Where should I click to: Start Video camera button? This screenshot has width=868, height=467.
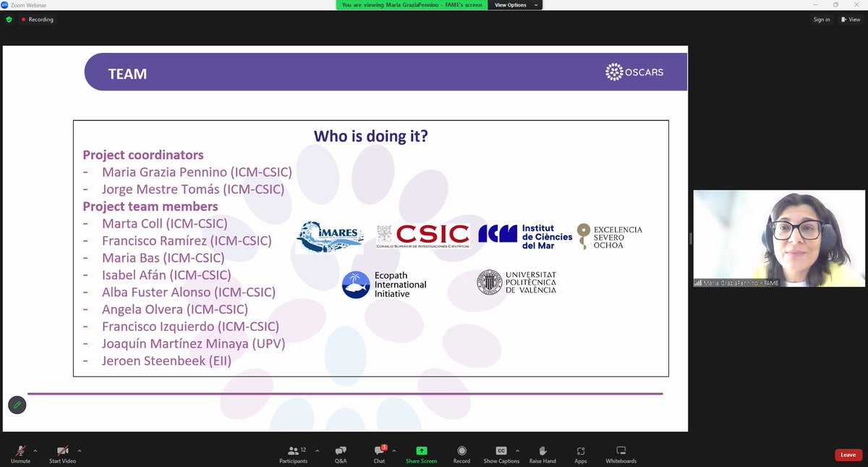(x=62, y=454)
